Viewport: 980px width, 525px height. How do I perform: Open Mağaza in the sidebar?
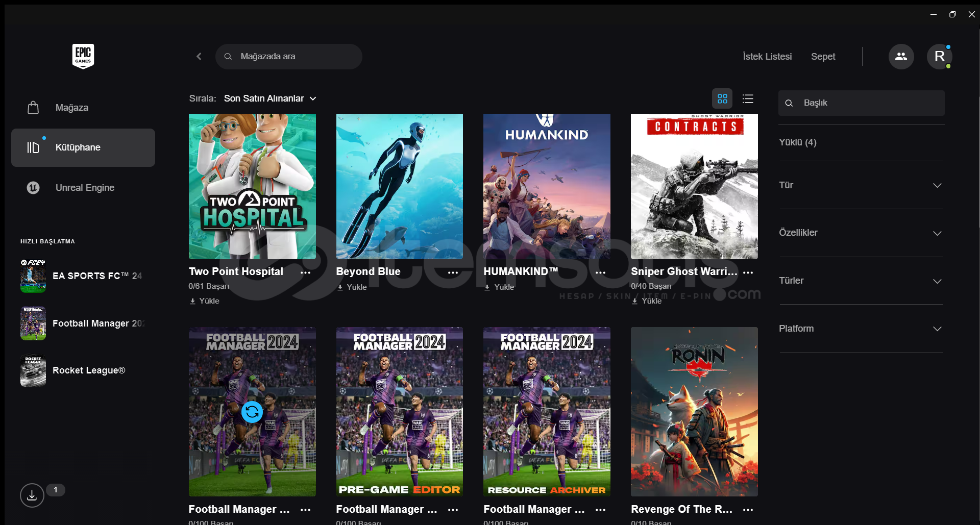[83, 108]
